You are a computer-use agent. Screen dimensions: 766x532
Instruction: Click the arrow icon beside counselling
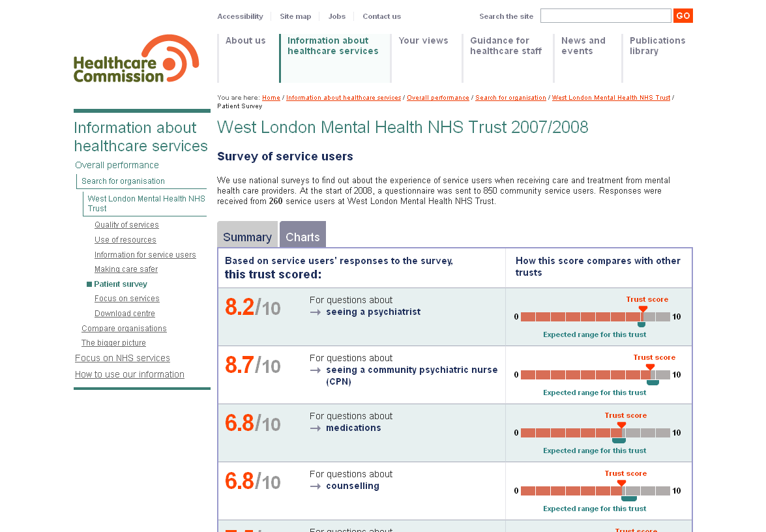pos(316,486)
